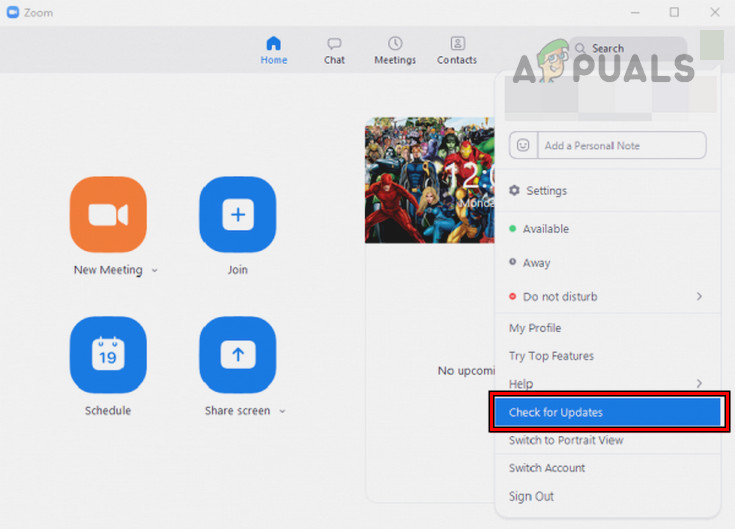Expand the Share screen options arrow
The image size is (735, 529).
(282, 411)
